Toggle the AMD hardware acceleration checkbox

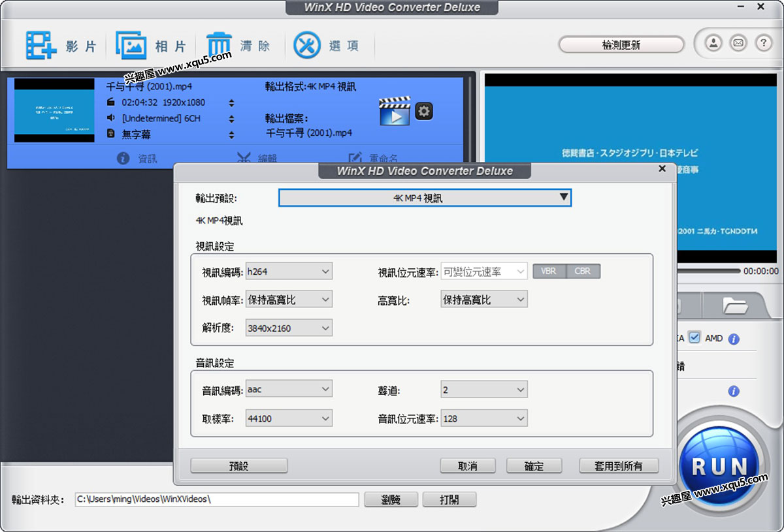click(694, 337)
